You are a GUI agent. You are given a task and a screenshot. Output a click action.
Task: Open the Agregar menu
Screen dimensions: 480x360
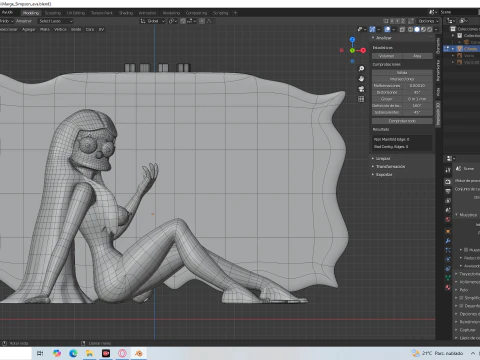(29, 29)
